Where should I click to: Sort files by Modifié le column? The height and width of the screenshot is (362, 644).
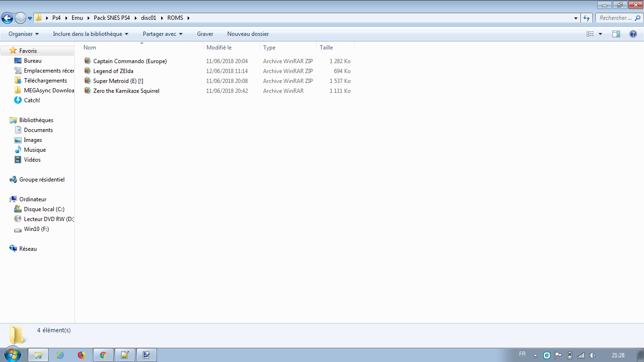pos(231,48)
